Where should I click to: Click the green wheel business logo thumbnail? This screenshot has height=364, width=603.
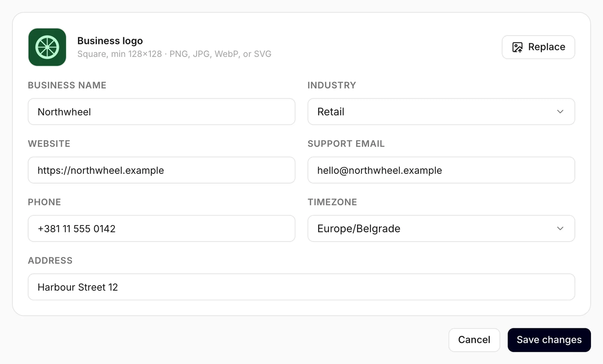[47, 47]
